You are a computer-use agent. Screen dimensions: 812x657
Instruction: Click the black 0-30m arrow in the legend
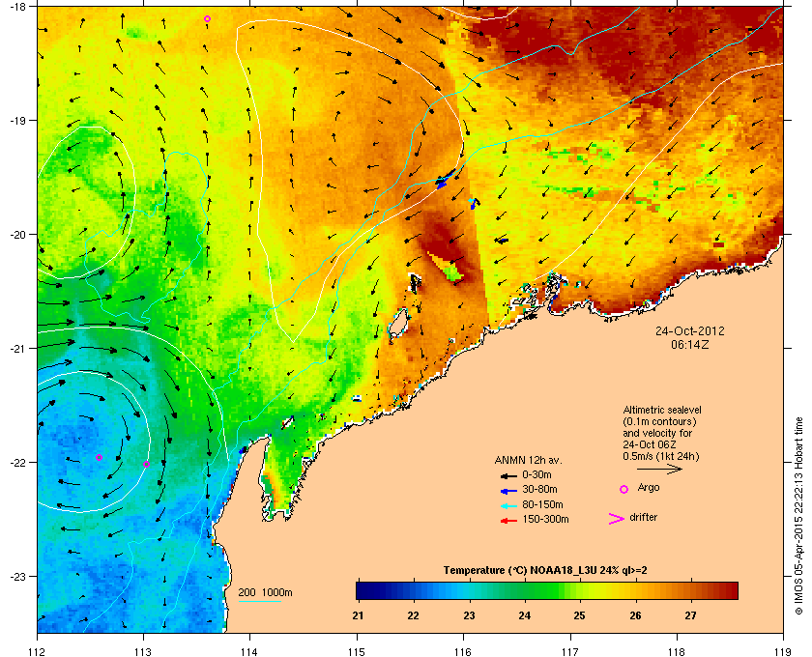(x=508, y=475)
